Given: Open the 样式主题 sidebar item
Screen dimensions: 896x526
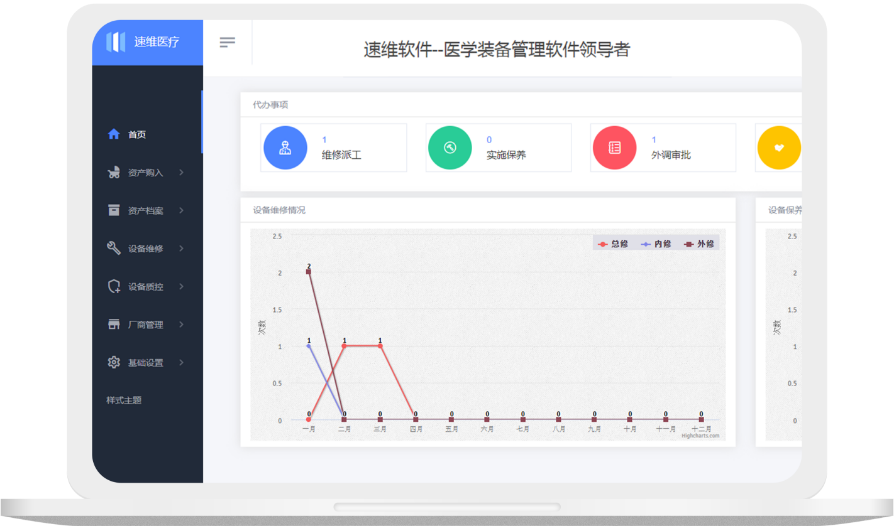Looking at the screenshot, I should [x=124, y=400].
